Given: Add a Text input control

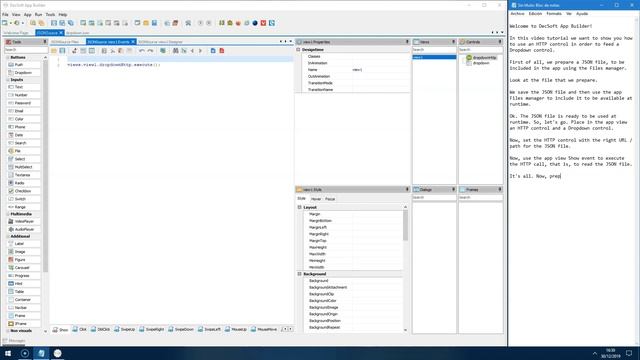Looking at the screenshot, I should [24, 87].
